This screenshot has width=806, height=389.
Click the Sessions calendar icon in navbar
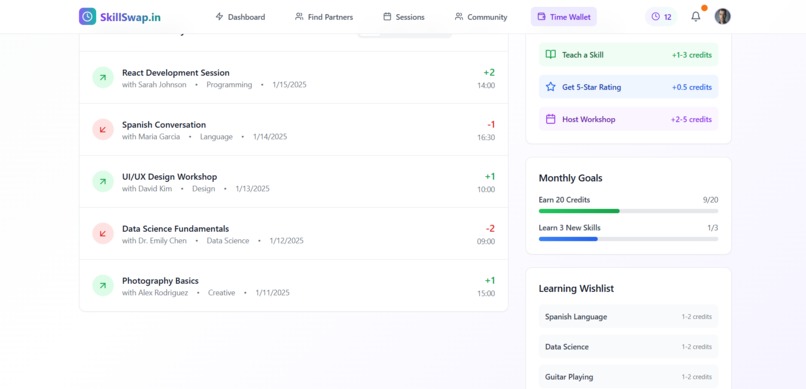[387, 16]
